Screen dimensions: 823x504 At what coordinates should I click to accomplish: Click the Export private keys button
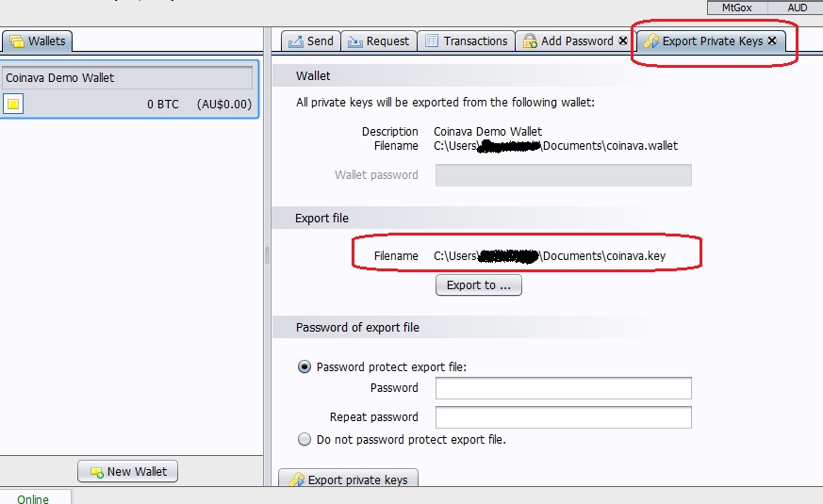click(x=348, y=478)
